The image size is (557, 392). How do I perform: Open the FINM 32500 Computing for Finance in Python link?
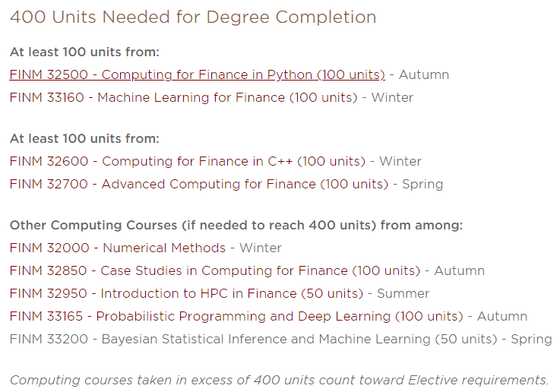[197, 74]
